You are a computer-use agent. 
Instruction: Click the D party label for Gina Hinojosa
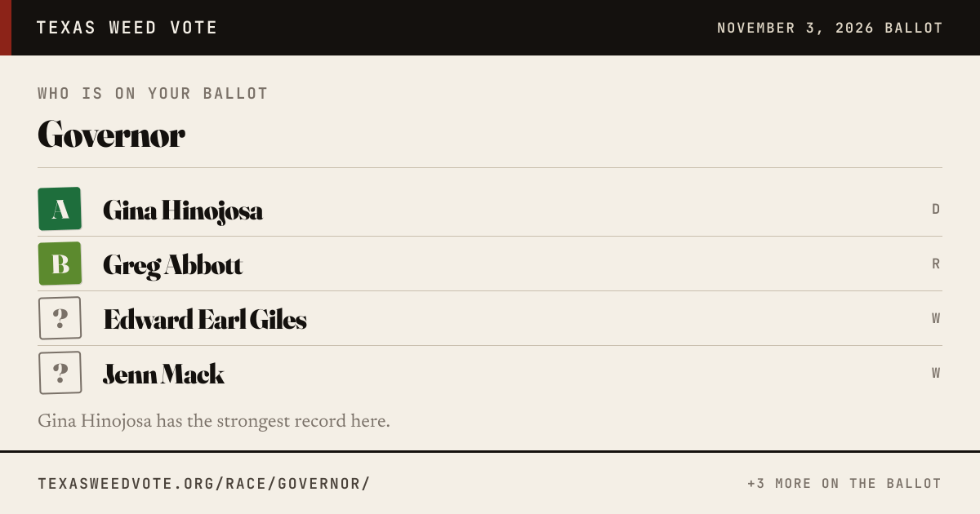click(x=936, y=209)
